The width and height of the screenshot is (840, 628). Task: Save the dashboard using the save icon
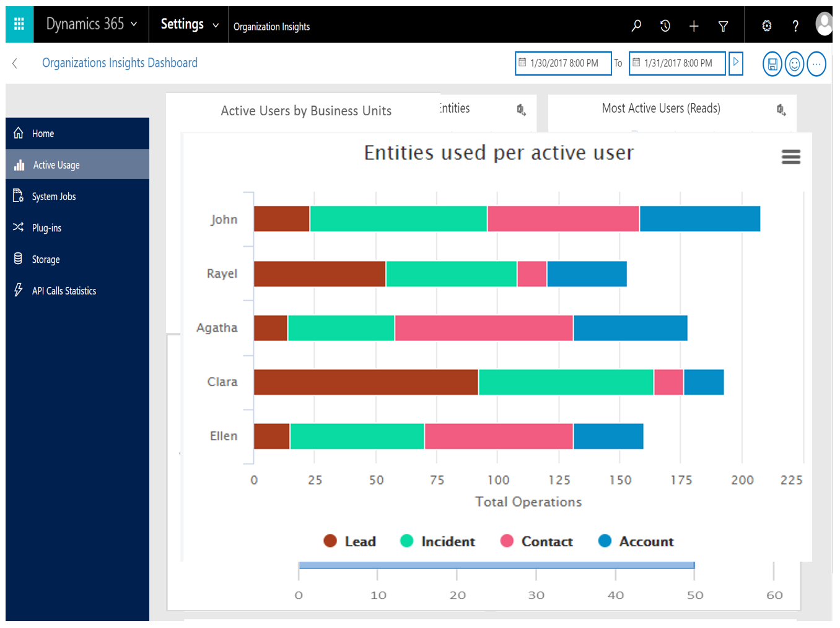(x=772, y=64)
